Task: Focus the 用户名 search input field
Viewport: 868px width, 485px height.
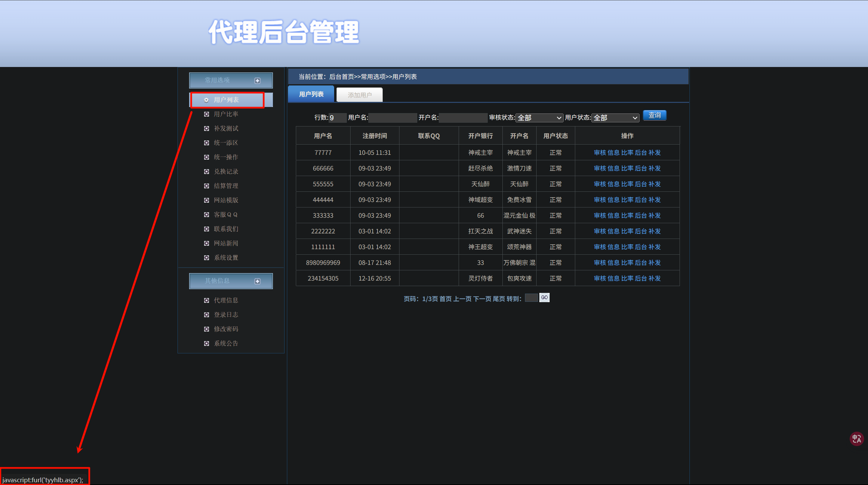Action: click(x=392, y=118)
